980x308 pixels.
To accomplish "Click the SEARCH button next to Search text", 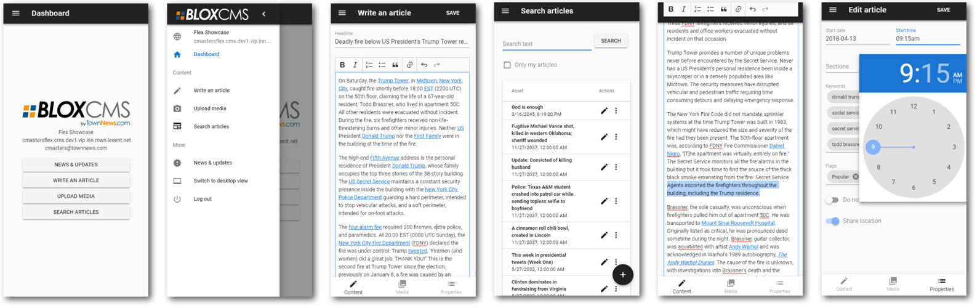I will [611, 41].
